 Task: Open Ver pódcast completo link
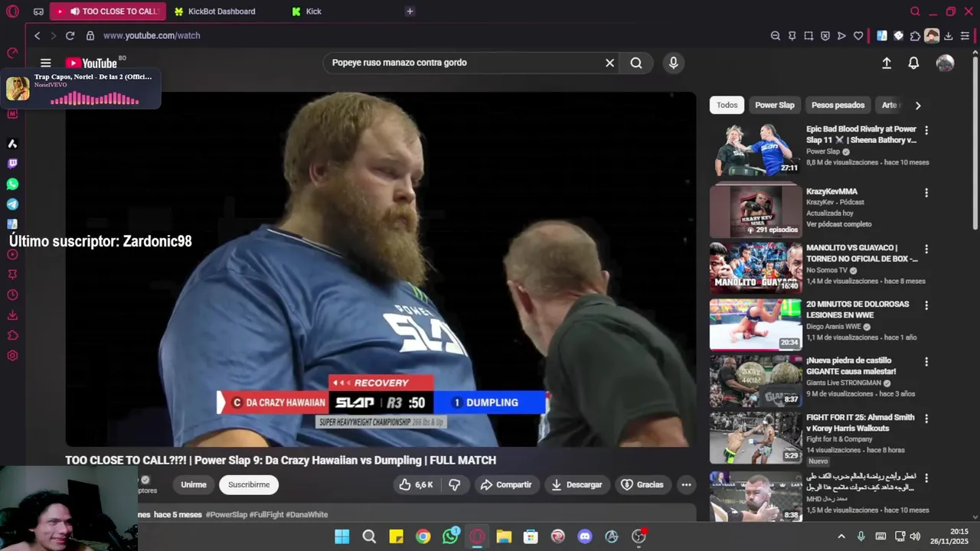838,224
